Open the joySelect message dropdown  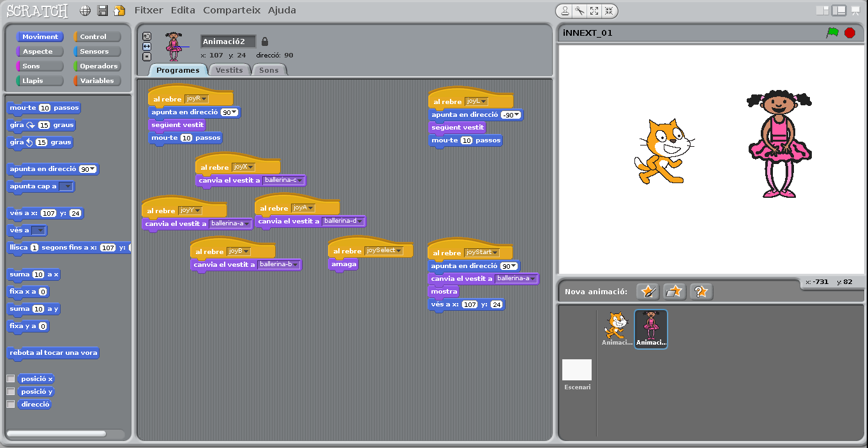[x=384, y=251]
